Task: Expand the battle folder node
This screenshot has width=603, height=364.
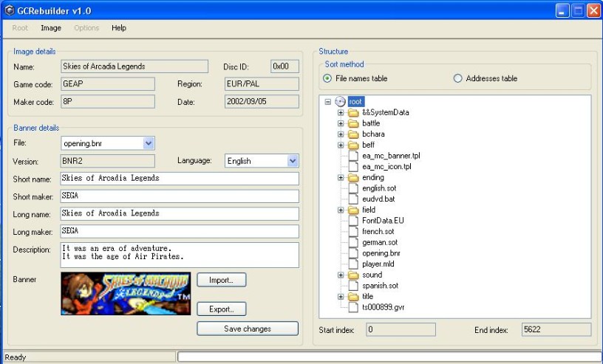Action: 341,123
